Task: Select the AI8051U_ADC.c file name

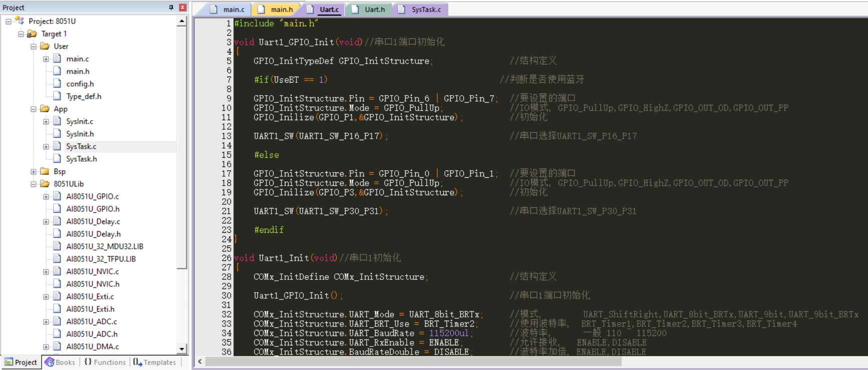Action: (92, 321)
